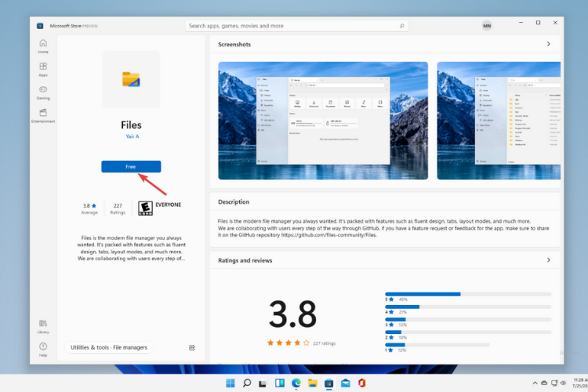Open publisher Yair A link
The width and height of the screenshot is (588, 392).
pyautogui.click(x=132, y=136)
